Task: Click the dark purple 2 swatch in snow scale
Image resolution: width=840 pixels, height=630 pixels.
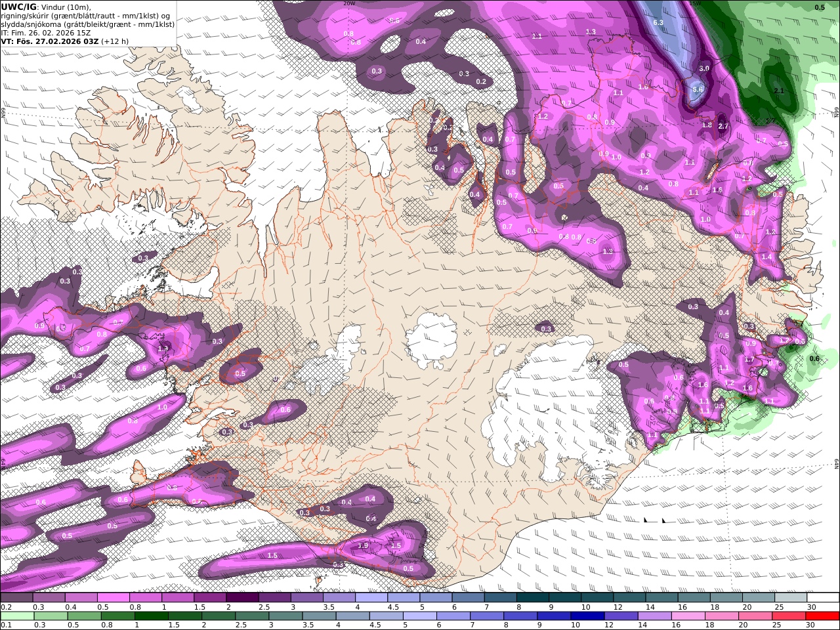Action: pyautogui.click(x=242, y=598)
